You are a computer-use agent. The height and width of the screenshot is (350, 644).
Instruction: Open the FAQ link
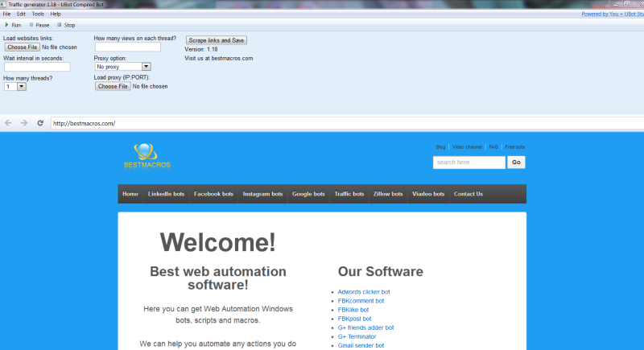[x=493, y=147]
